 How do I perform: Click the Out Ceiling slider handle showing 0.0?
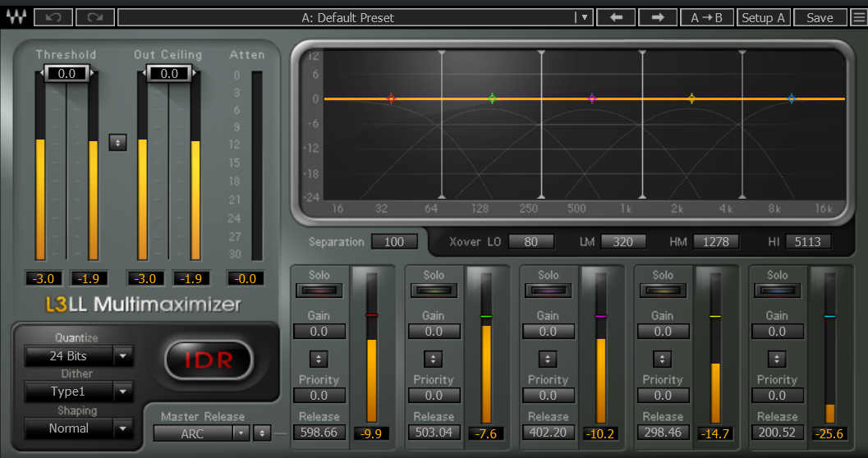pyautogui.click(x=169, y=73)
